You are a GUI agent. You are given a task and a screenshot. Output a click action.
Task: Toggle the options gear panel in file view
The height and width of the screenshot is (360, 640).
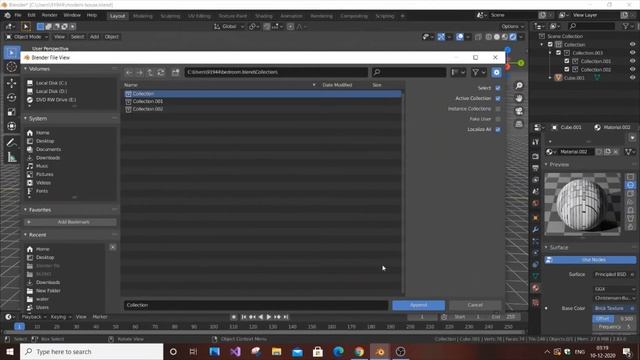click(x=496, y=72)
